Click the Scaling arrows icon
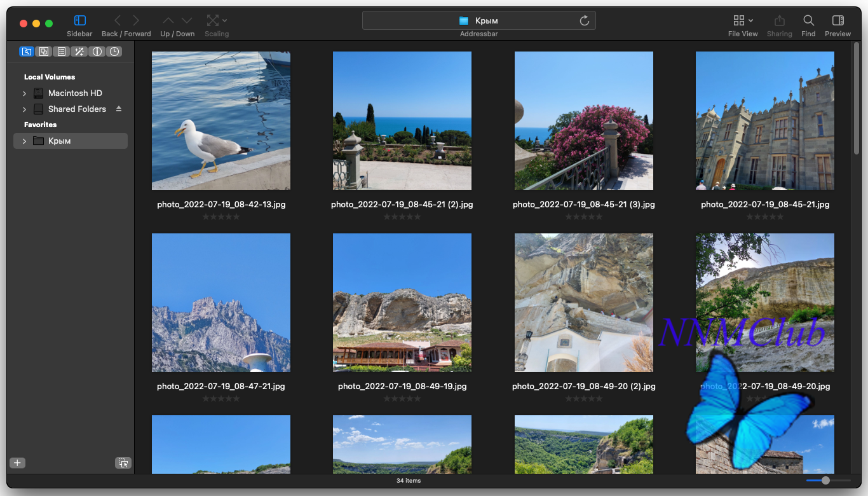868x496 pixels. coord(213,20)
